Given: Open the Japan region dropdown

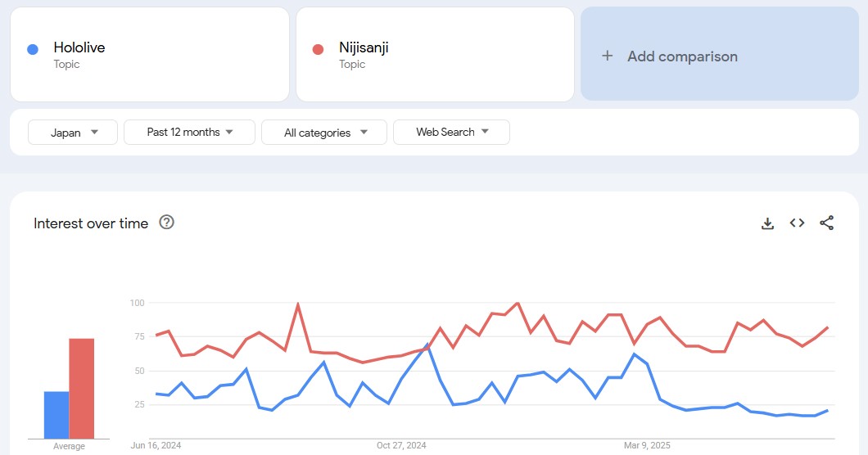Looking at the screenshot, I should (x=73, y=133).
